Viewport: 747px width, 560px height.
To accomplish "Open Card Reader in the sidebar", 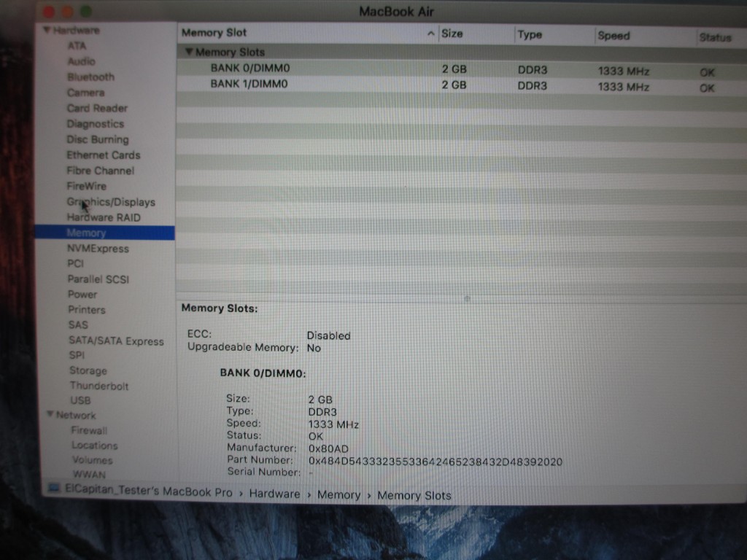I will [x=97, y=108].
